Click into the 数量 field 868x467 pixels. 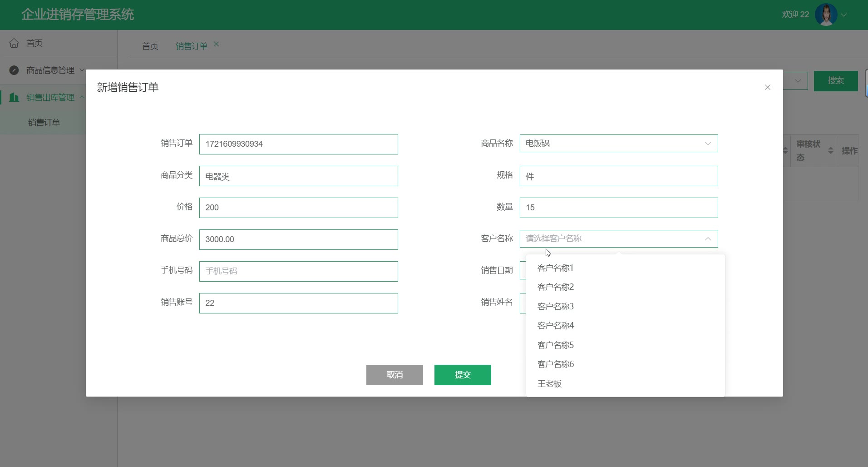pyautogui.click(x=618, y=208)
